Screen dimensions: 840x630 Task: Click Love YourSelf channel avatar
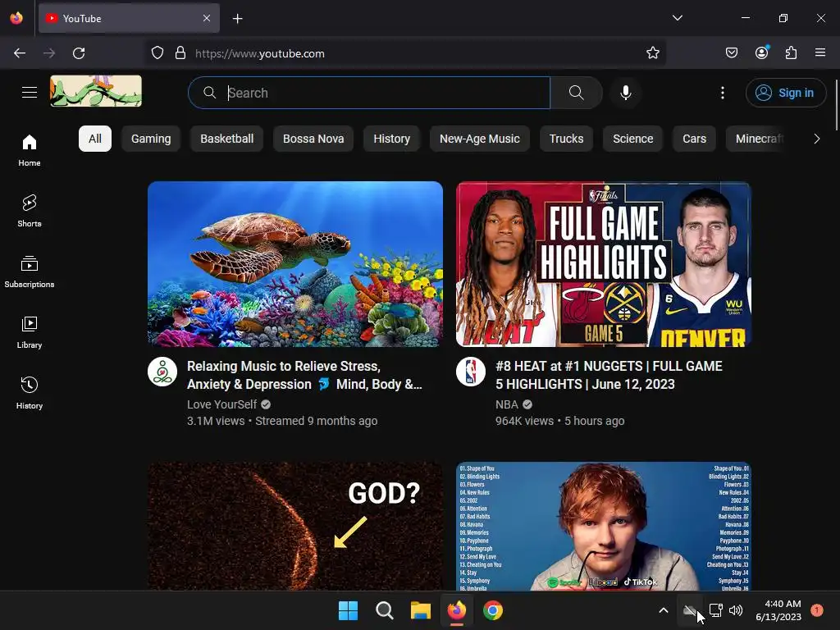162,372
